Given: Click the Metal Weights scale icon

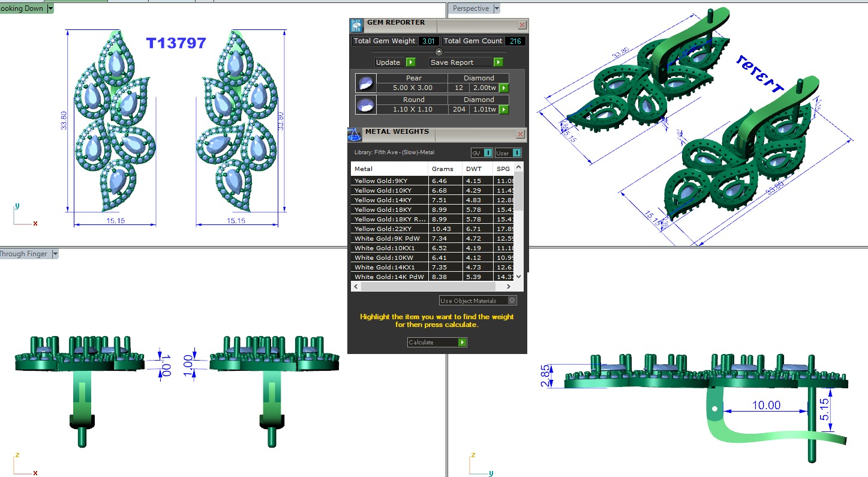Looking at the screenshot, I should 355,134.
